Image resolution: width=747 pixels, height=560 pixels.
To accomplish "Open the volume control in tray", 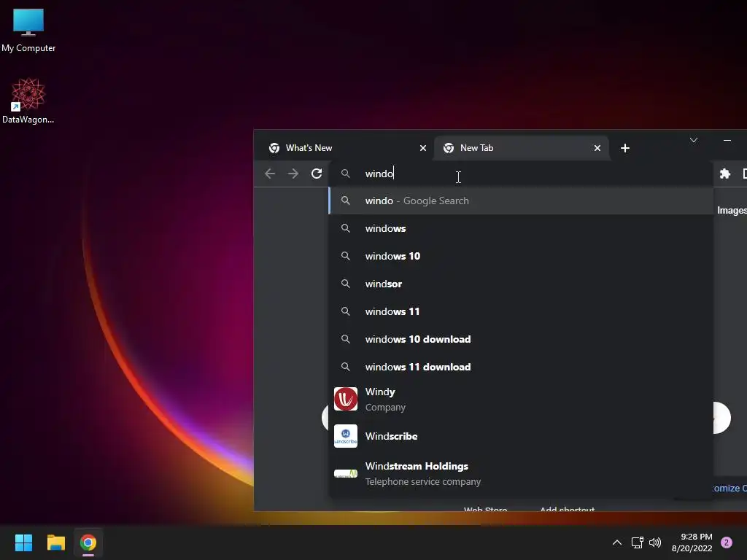I will tap(656, 542).
